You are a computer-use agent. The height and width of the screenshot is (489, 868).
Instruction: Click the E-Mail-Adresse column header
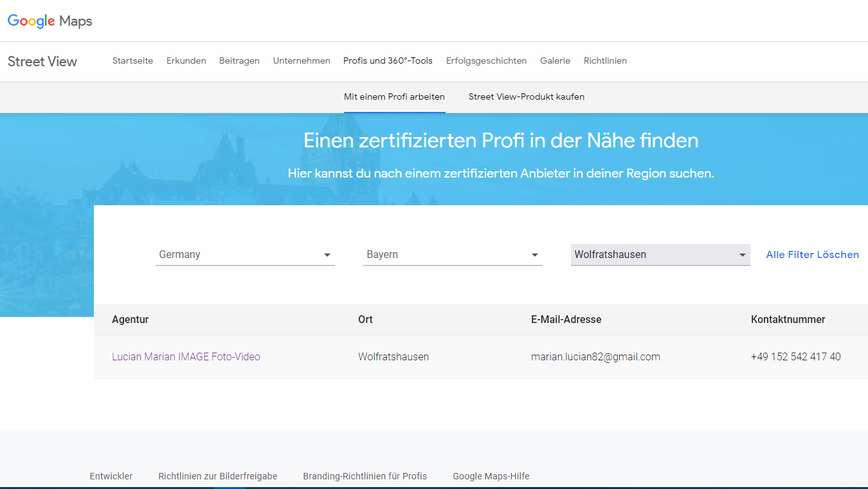pos(566,320)
